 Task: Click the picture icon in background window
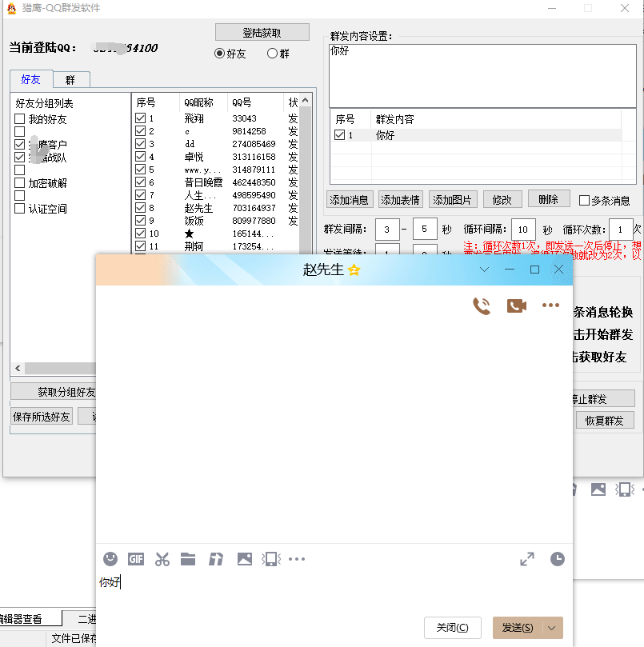[x=598, y=489]
